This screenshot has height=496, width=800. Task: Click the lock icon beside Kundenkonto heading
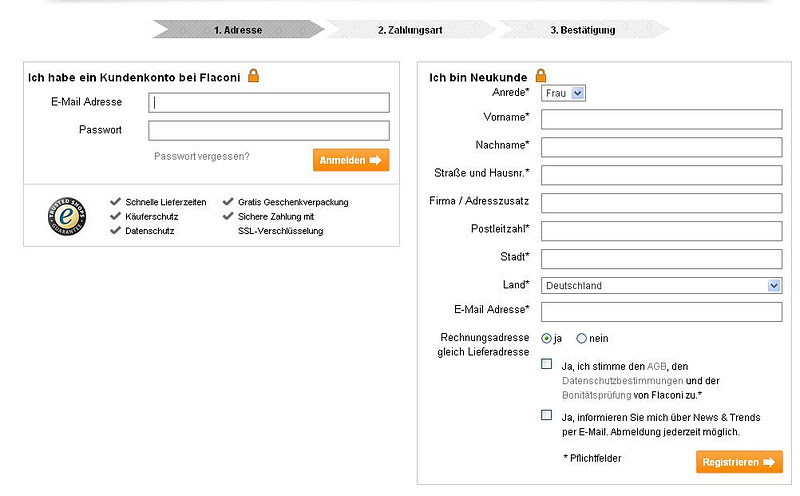pyautogui.click(x=254, y=75)
